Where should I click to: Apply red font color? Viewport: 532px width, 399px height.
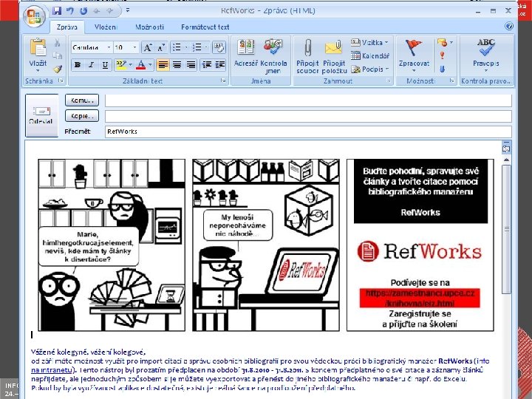point(141,65)
